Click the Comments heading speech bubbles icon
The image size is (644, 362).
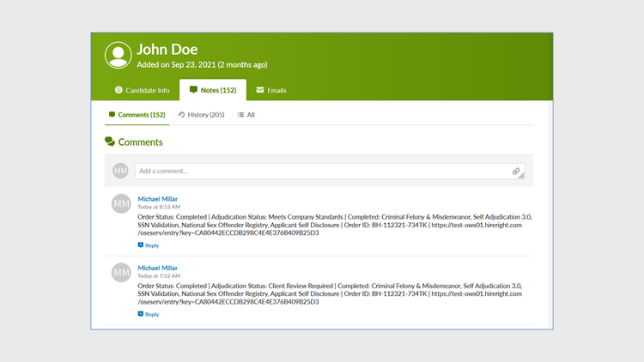click(x=110, y=142)
